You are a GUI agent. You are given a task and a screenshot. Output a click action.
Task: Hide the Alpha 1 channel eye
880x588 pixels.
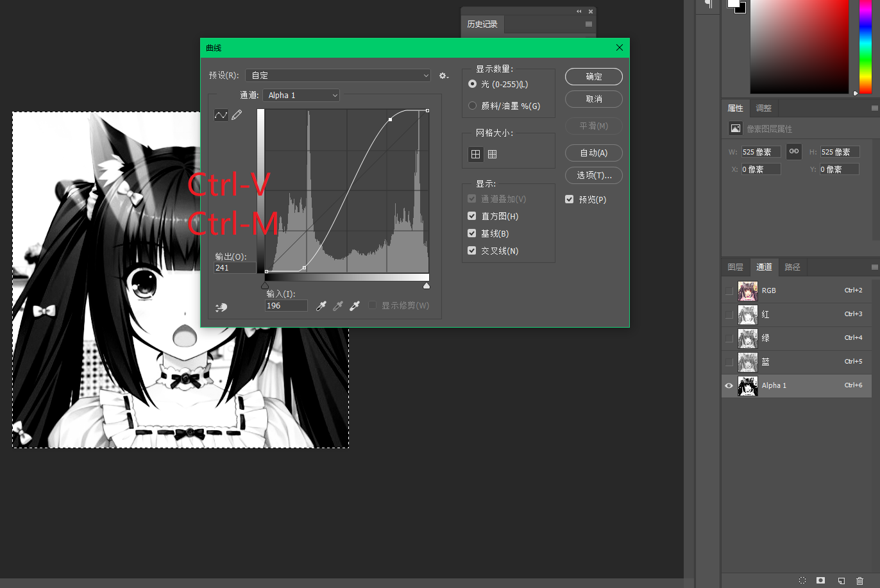point(729,386)
